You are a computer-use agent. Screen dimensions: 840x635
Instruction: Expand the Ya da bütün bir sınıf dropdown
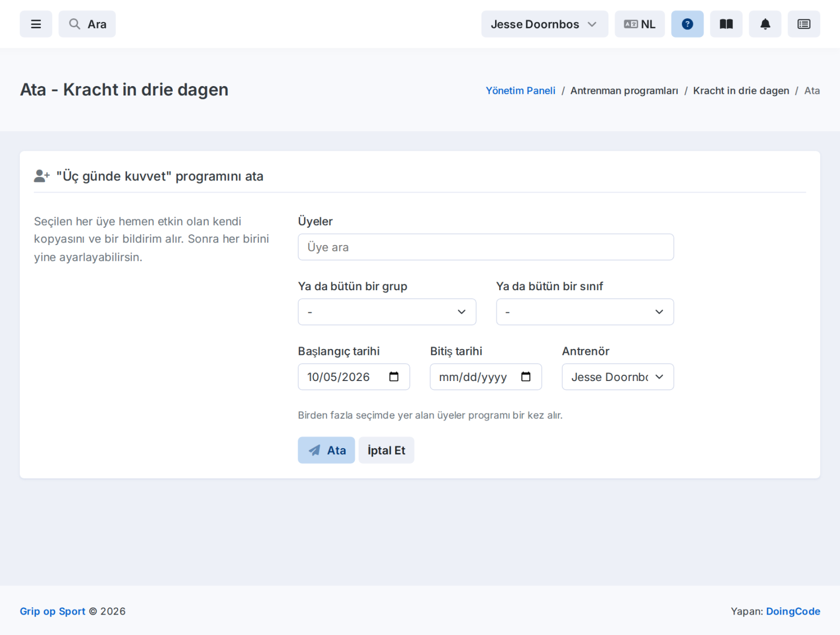(585, 312)
